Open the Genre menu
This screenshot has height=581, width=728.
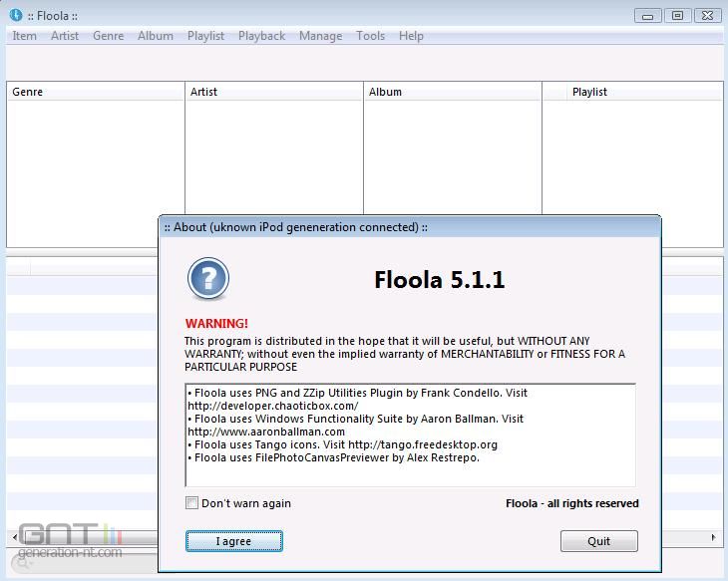click(x=108, y=36)
